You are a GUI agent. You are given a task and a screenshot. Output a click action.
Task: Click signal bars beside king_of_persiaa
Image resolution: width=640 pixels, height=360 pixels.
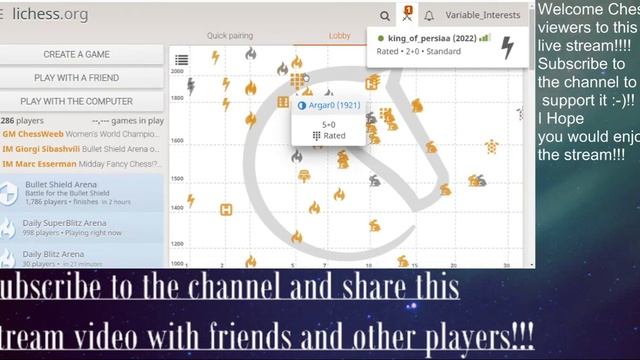tap(484, 38)
